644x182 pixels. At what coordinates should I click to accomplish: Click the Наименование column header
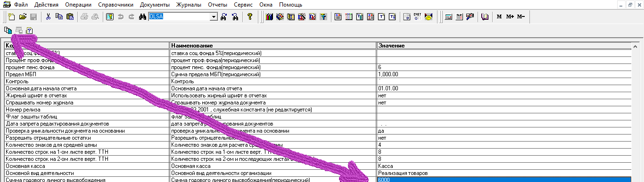click(273, 46)
